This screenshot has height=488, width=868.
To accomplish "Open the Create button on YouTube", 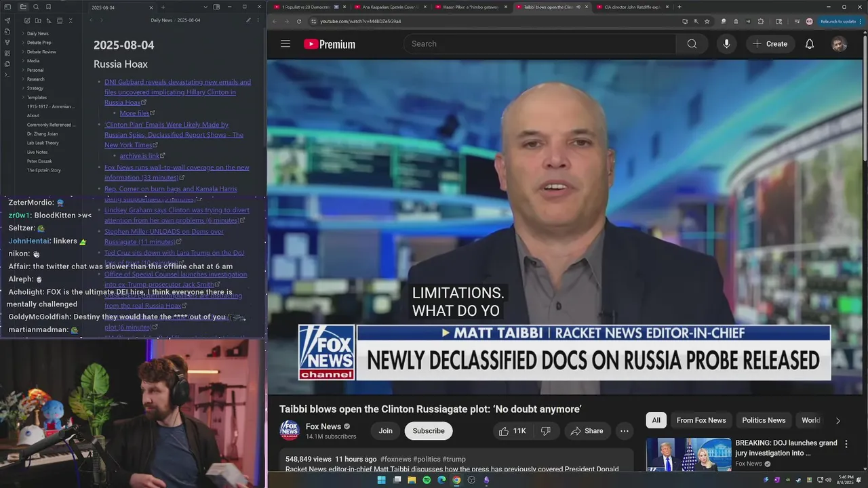I will pos(770,44).
